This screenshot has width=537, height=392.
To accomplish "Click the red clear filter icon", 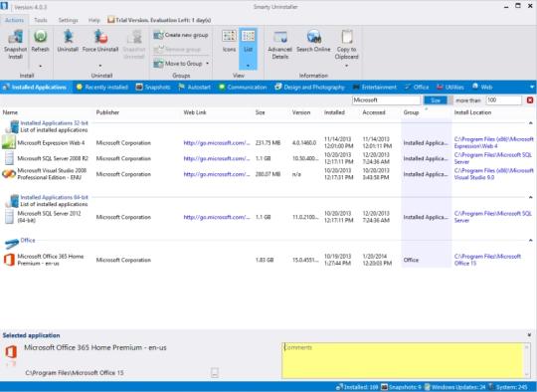I will click(x=530, y=100).
